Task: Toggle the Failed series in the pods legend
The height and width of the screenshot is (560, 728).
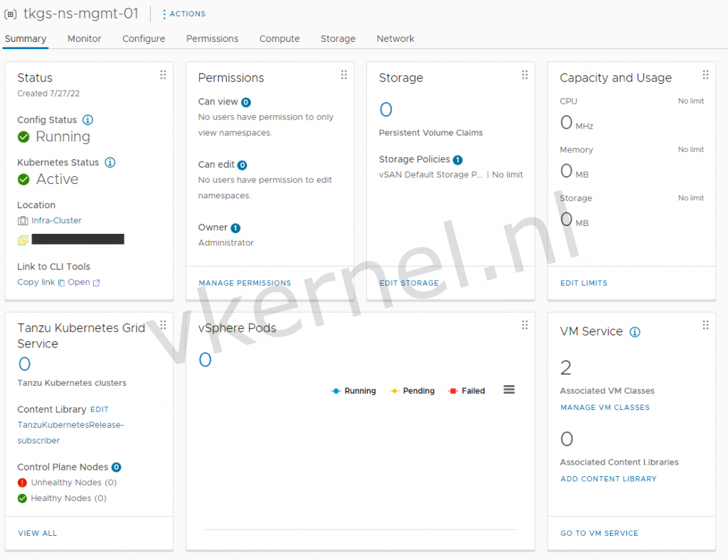Action: tap(466, 390)
